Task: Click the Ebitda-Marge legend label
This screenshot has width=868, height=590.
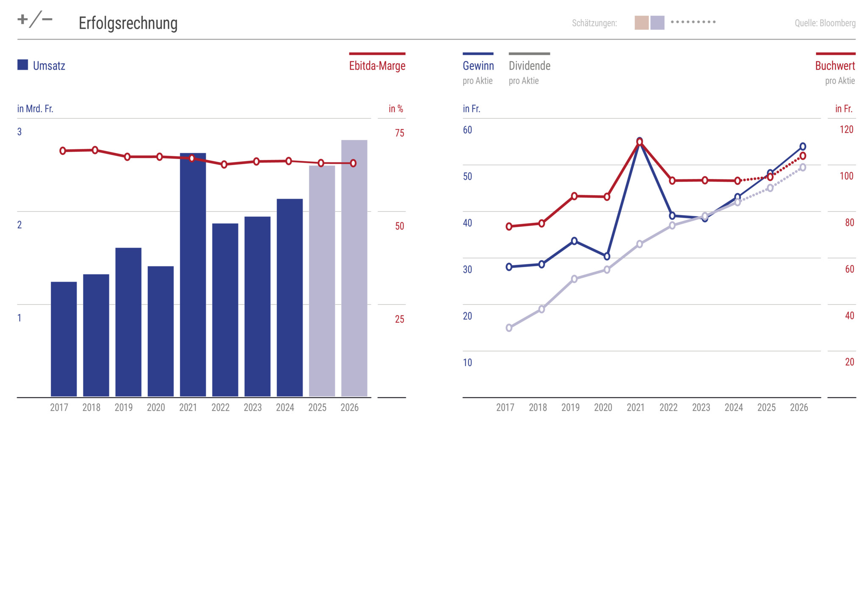Action: [x=377, y=66]
